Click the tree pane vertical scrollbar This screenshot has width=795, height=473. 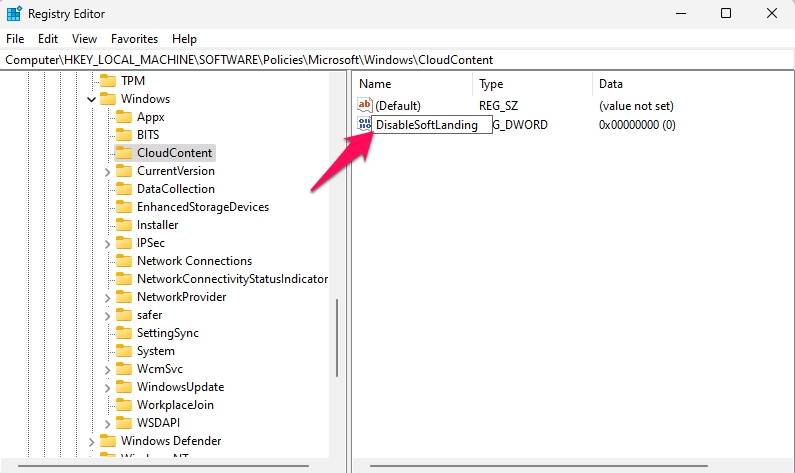tap(337, 338)
